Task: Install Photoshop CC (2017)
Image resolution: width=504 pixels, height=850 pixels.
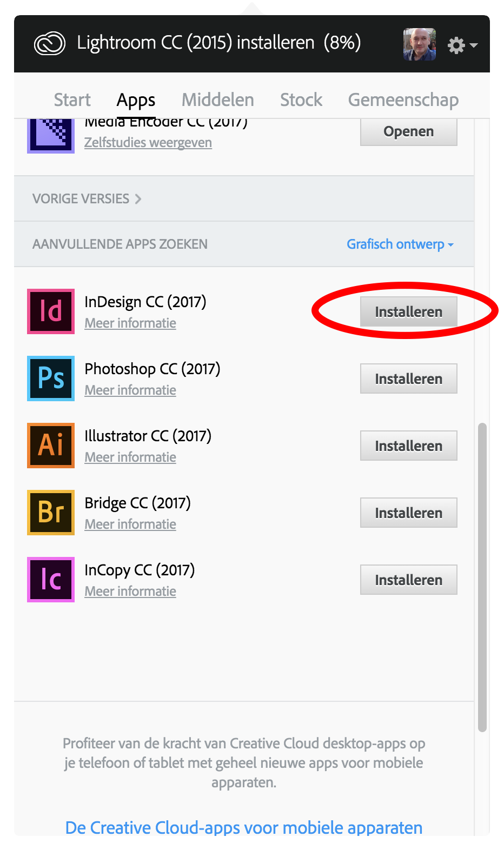Action: [409, 379]
